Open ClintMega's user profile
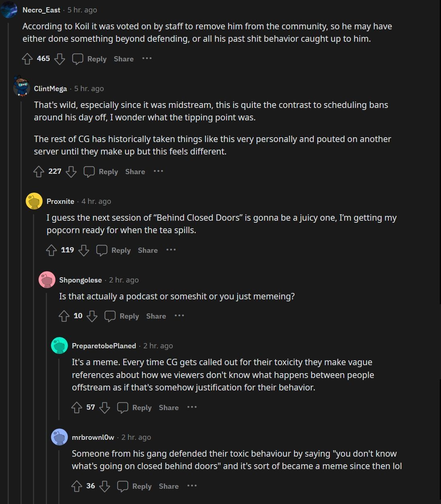This screenshot has height=504, width=441. pos(50,88)
